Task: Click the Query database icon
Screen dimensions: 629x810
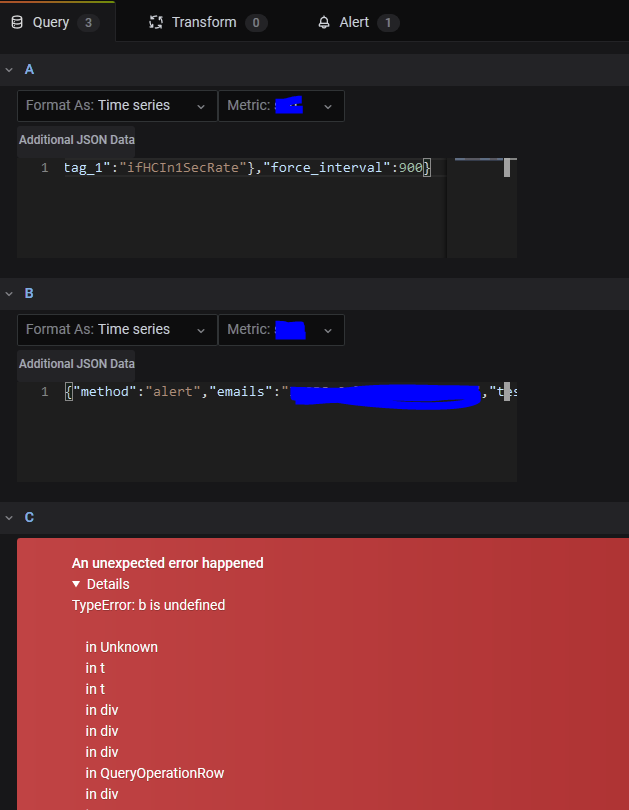Action: pos(17,20)
